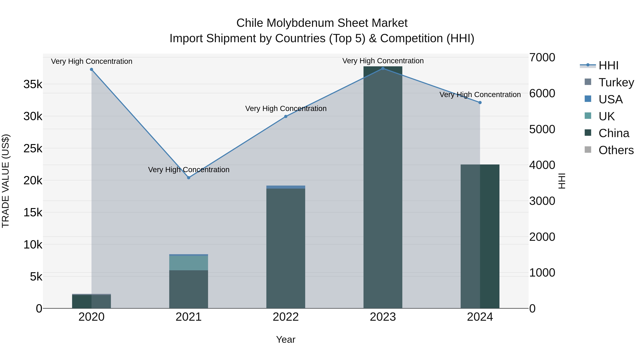This screenshot has width=644, height=362.
Task: Click the HHI line marker legend icon
Action: click(588, 65)
